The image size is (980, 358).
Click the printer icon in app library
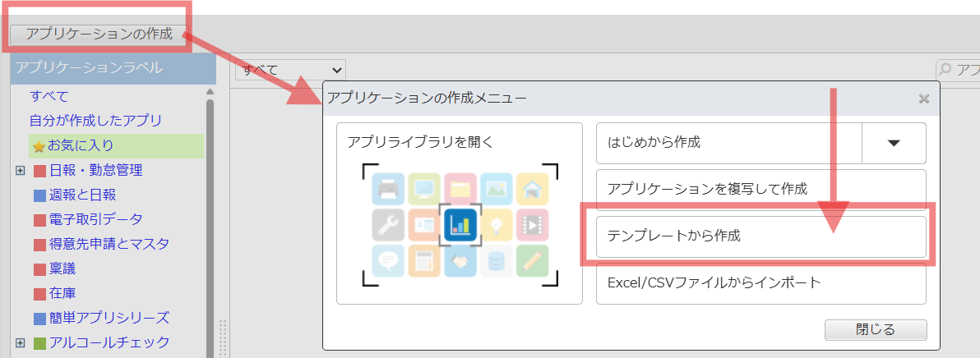388,189
